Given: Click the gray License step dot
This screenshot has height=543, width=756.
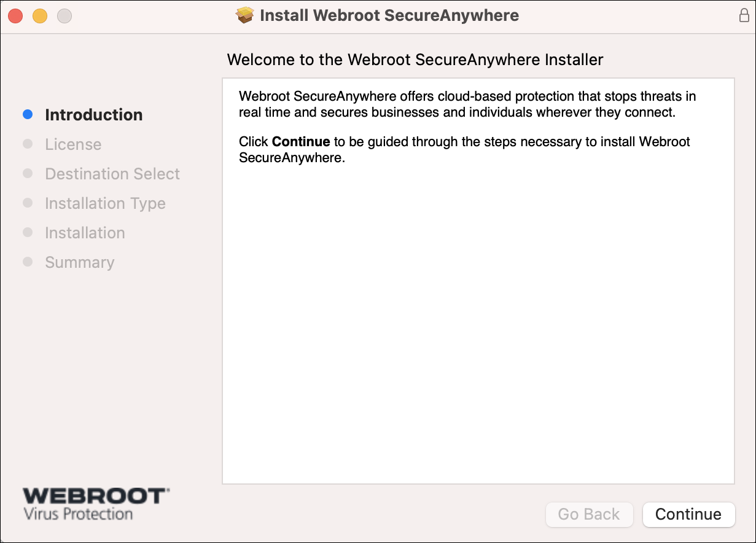Looking at the screenshot, I should 27,144.
